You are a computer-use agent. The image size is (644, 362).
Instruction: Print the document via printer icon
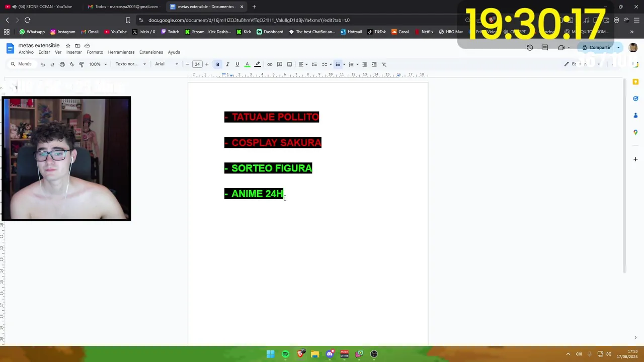pos(62,64)
